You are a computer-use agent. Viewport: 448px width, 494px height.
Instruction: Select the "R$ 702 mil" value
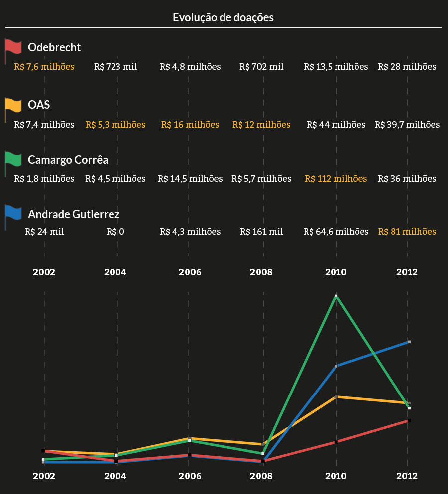pos(261,67)
